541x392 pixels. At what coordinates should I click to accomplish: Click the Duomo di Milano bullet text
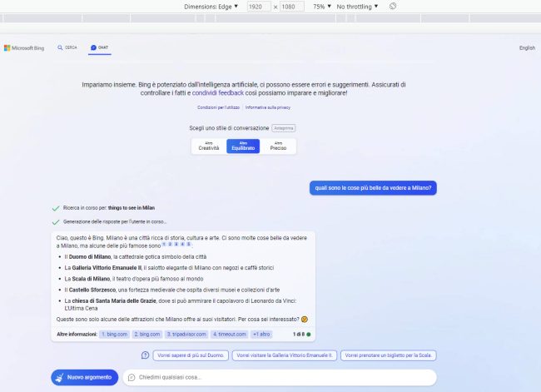(135, 256)
